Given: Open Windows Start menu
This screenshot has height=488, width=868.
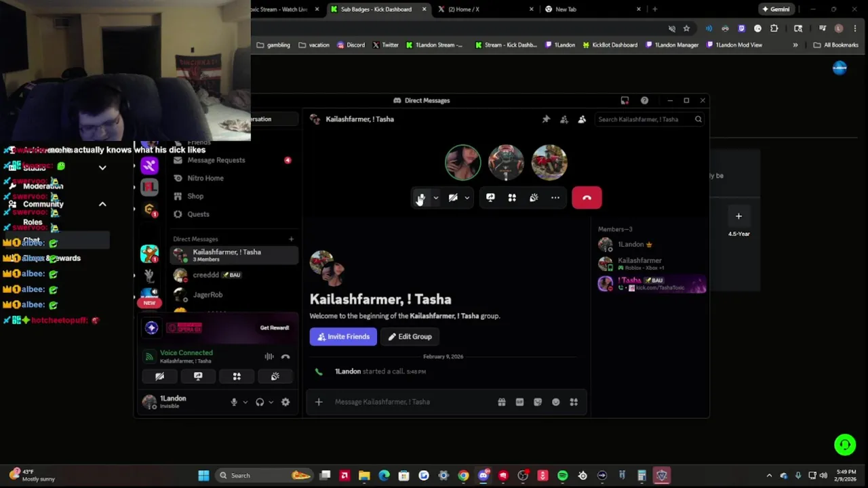Looking at the screenshot, I should click(203, 476).
